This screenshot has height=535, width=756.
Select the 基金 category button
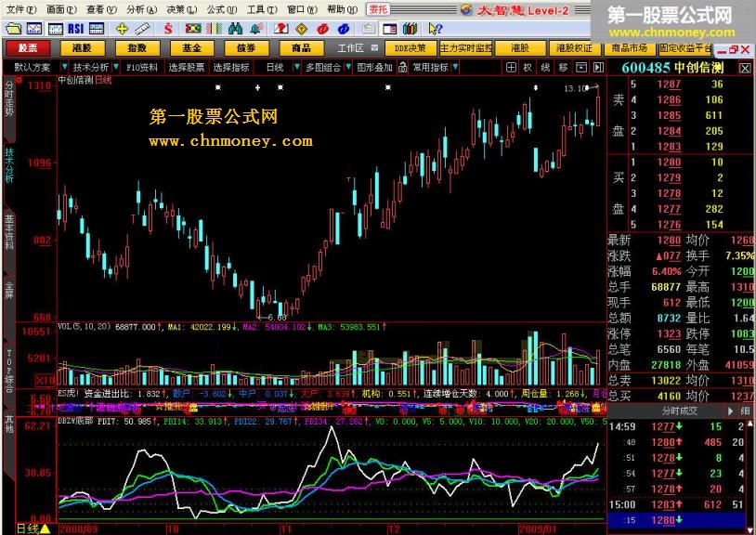point(192,48)
